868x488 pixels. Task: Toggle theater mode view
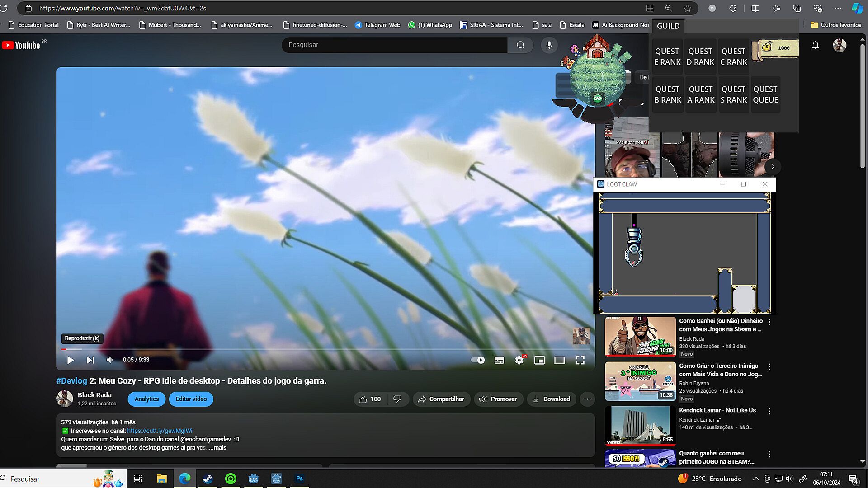click(560, 360)
